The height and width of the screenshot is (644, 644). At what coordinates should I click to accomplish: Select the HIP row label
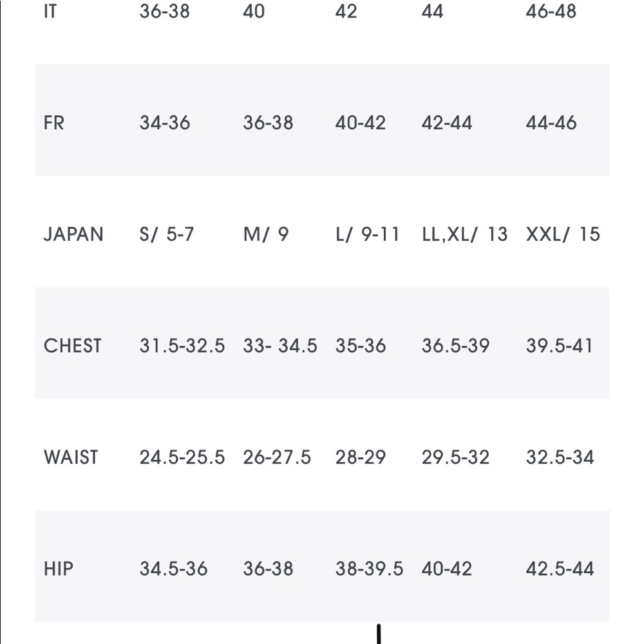[x=59, y=569]
